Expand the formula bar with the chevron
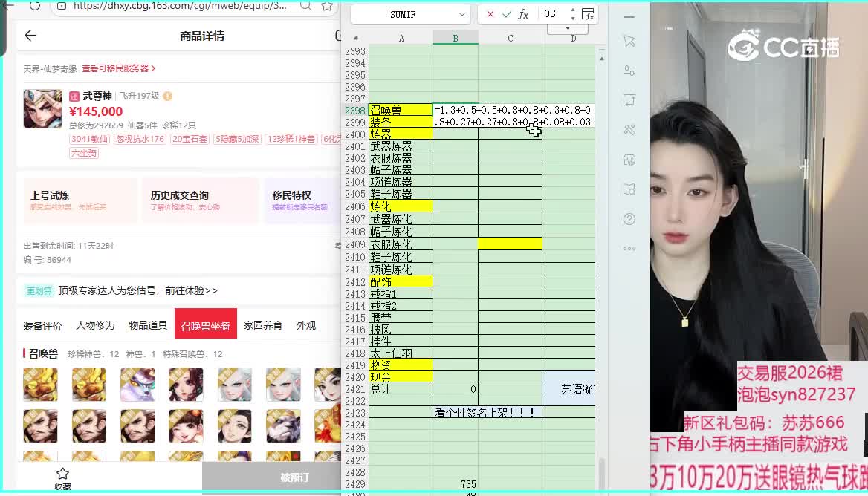Screen dimensions: 868x496 [568, 27]
